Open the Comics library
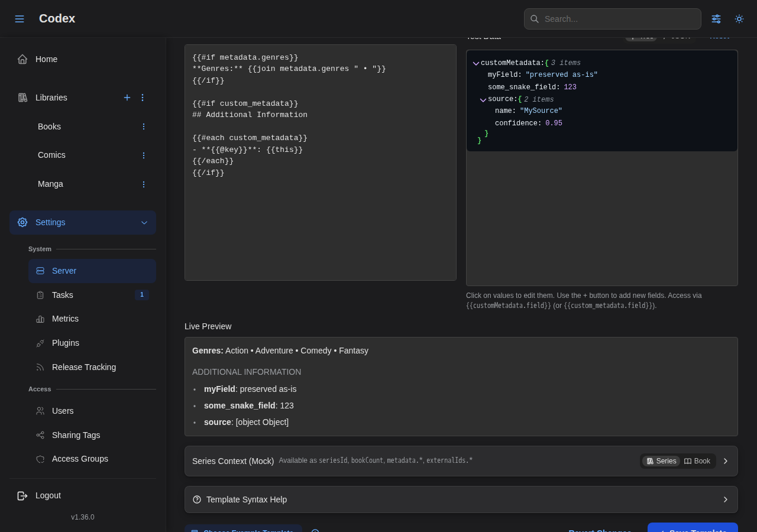Screen dimensions: 757x532 [x=51, y=155]
